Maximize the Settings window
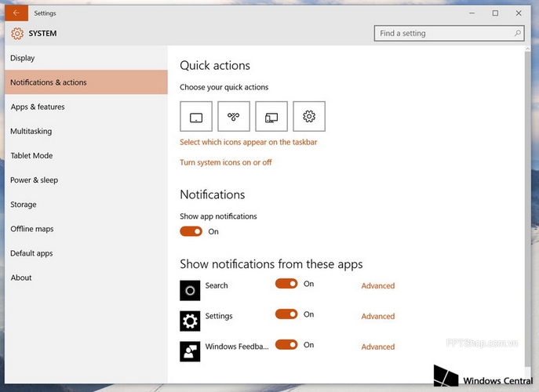The height and width of the screenshot is (392, 539). coord(495,13)
